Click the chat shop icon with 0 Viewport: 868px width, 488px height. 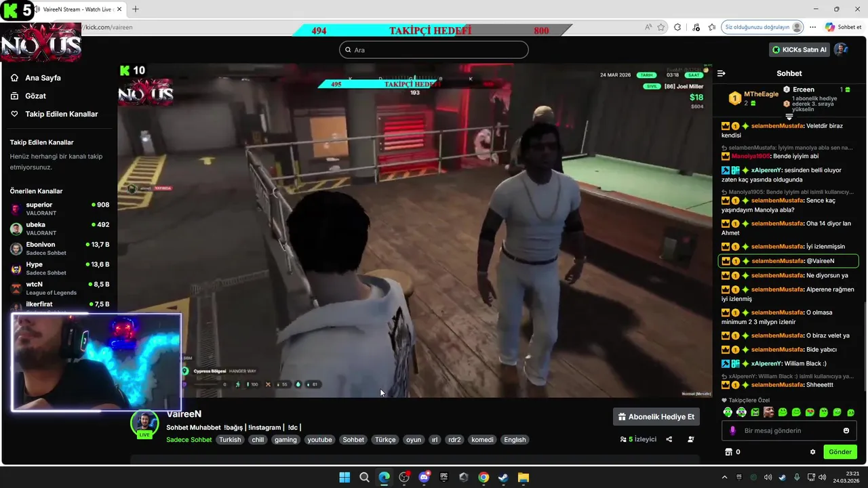click(732, 452)
